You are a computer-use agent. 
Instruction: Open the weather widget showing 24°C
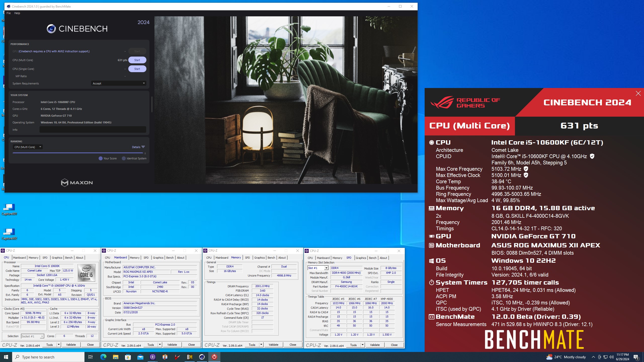pos(566,357)
